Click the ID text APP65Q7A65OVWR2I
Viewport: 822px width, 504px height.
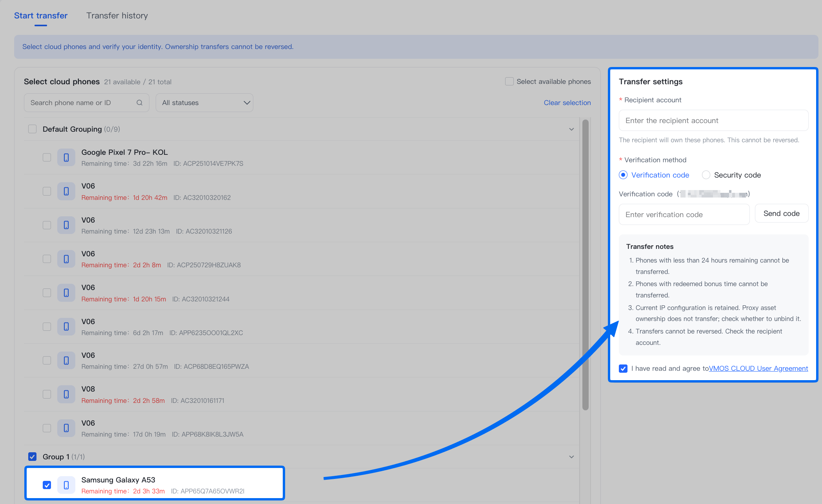pyautogui.click(x=207, y=491)
